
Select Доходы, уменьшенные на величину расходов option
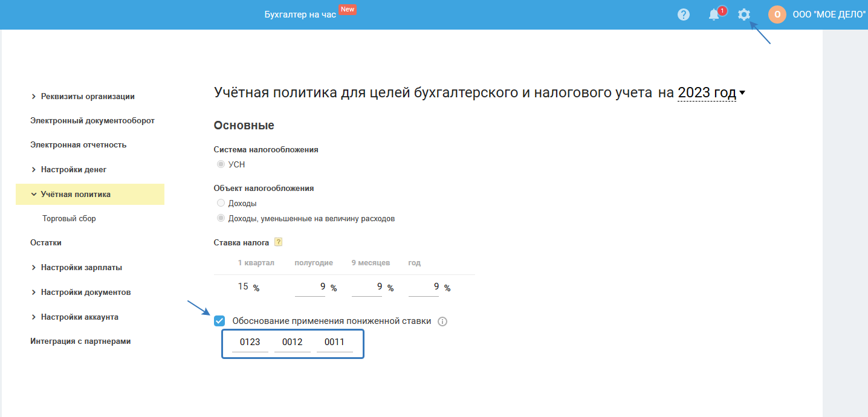point(221,218)
